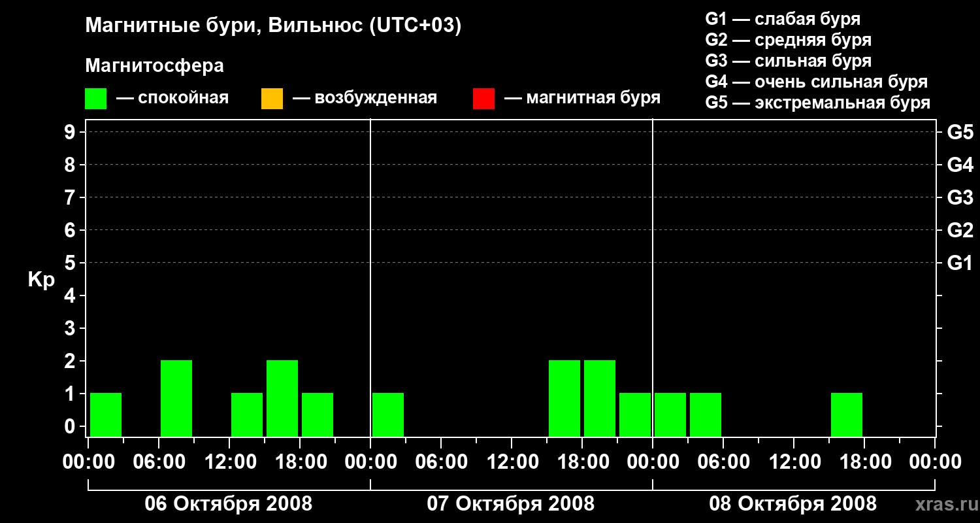Click the '— спокойная' legend label
Viewport: 980px width, 523px height.
point(172,99)
